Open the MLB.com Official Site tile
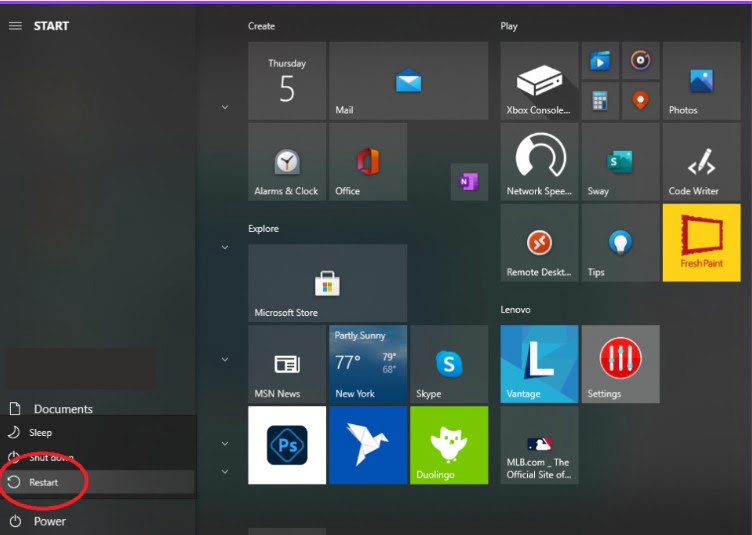The image size is (752, 535). pyautogui.click(x=539, y=445)
